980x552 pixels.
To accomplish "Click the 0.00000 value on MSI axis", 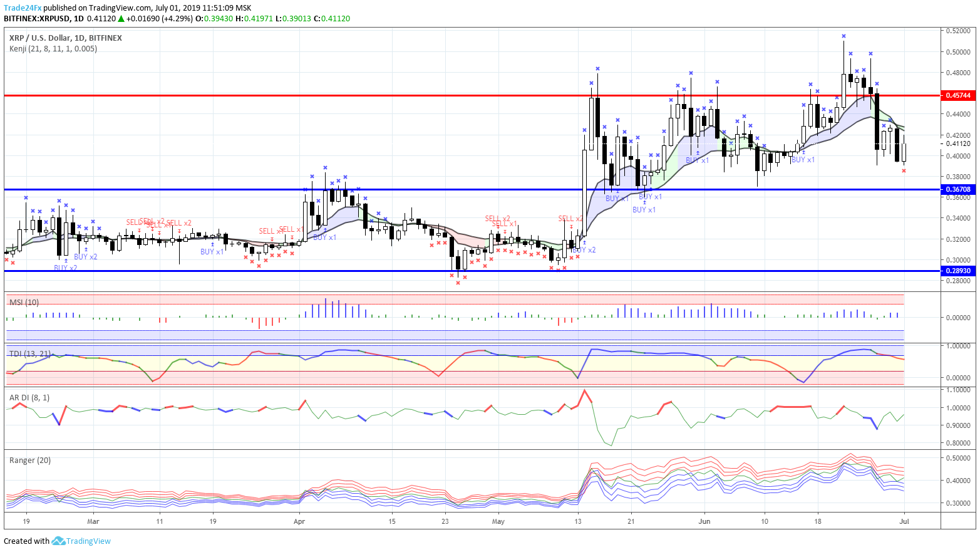I will [958, 318].
